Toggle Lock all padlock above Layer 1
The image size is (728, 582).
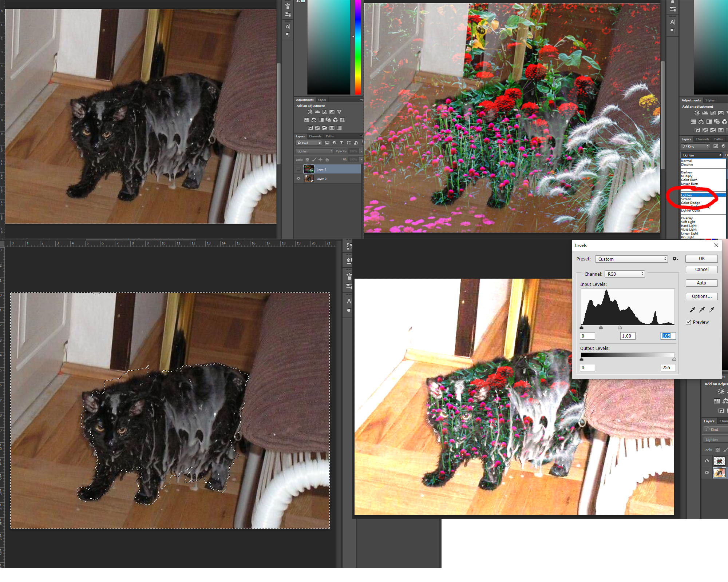327,160
